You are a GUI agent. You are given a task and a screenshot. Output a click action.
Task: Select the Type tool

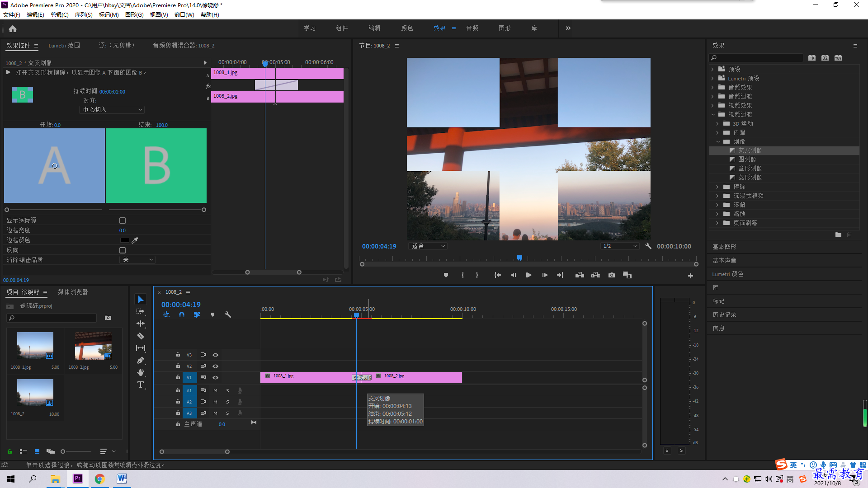point(141,385)
